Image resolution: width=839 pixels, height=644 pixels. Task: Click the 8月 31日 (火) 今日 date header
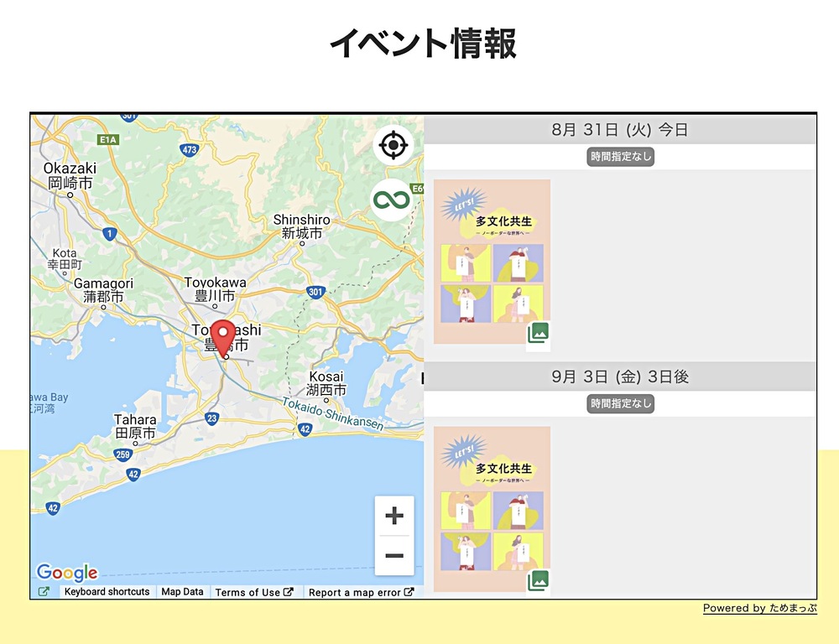tap(620, 129)
